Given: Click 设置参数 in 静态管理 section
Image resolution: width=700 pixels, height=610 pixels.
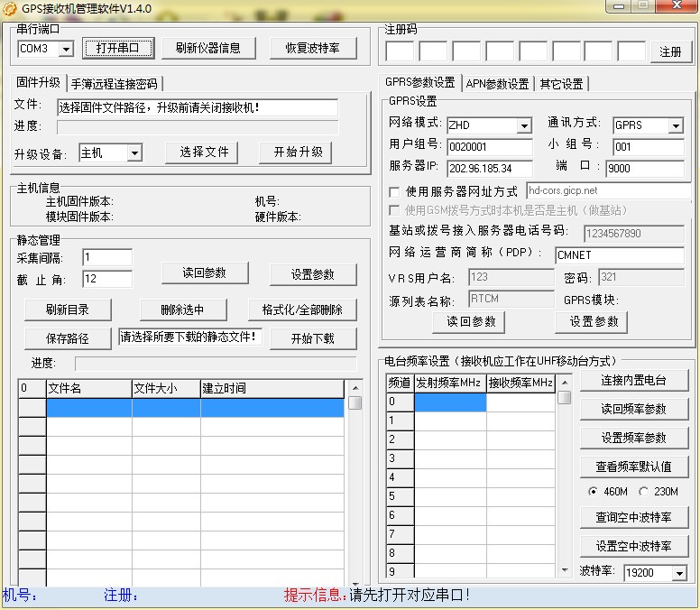Looking at the screenshot, I should (313, 274).
